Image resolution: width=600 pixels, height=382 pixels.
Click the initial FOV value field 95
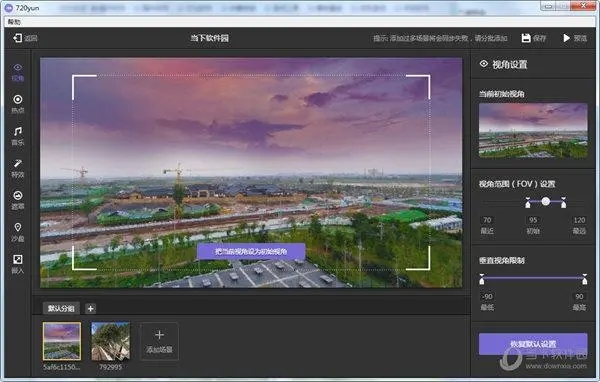pyautogui.click(x=533, y=220)
